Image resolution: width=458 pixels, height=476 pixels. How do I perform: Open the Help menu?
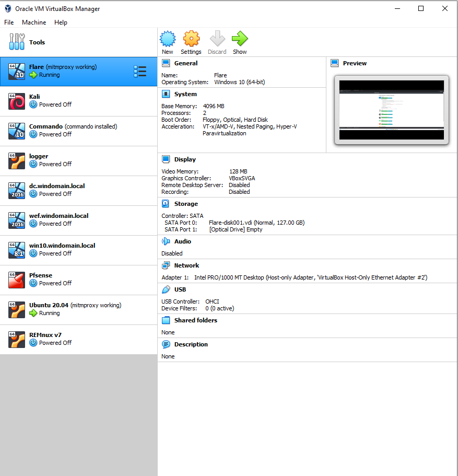(x=61, y=22)
